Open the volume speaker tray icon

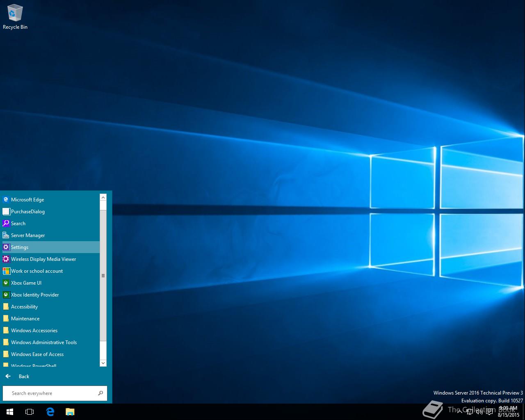pyautogui.click(x=479, y=412)
